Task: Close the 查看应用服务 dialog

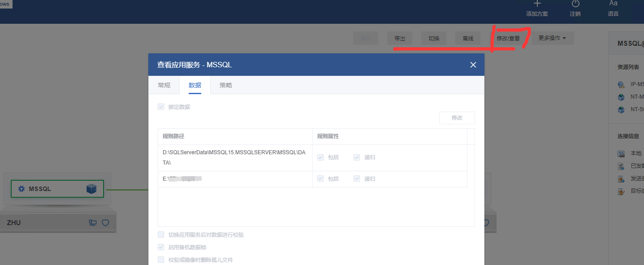Action: 473,65
